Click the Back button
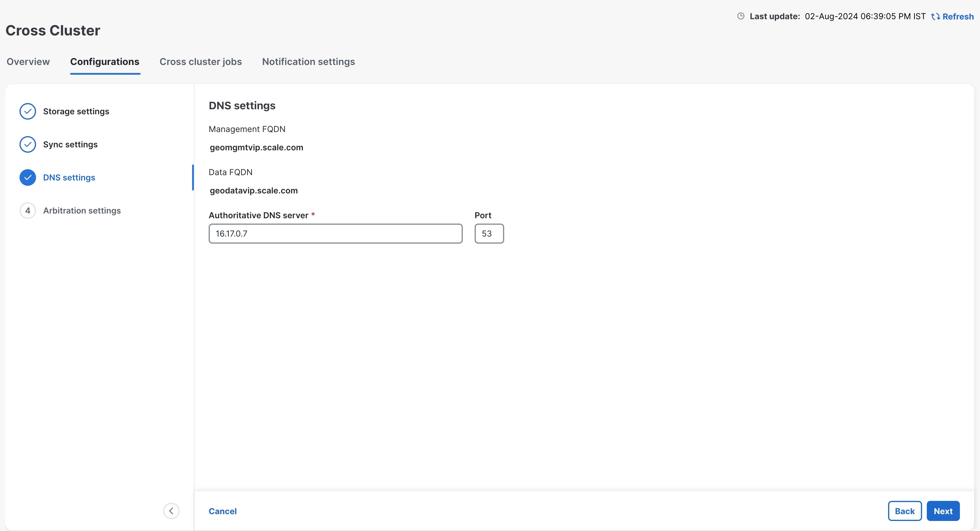980x531 pixels. tap(905, 511)
